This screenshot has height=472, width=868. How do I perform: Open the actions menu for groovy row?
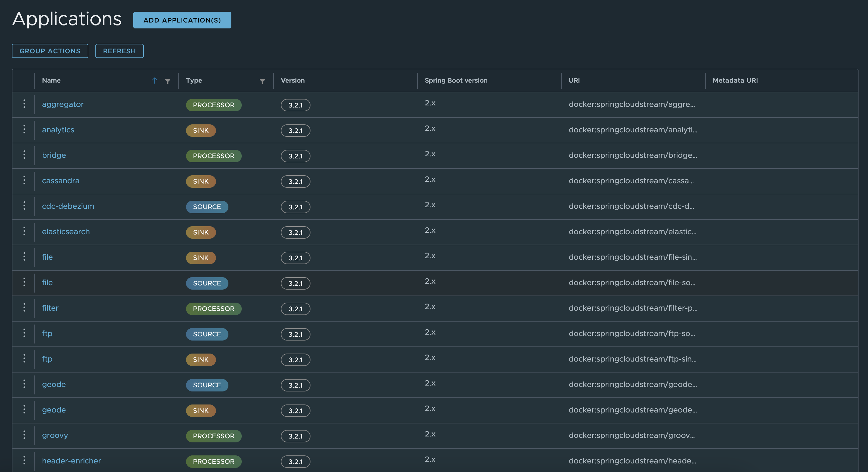[24, 435]
